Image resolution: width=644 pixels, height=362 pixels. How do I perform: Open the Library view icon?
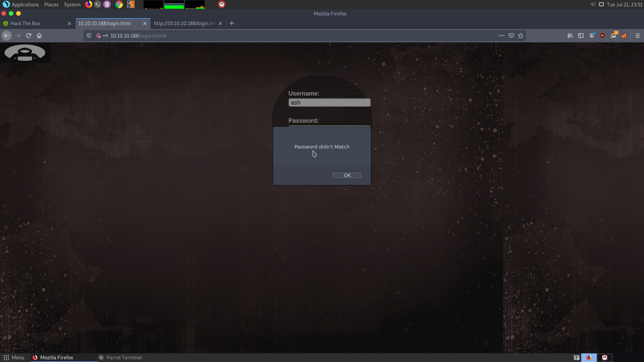click(570, 36)
